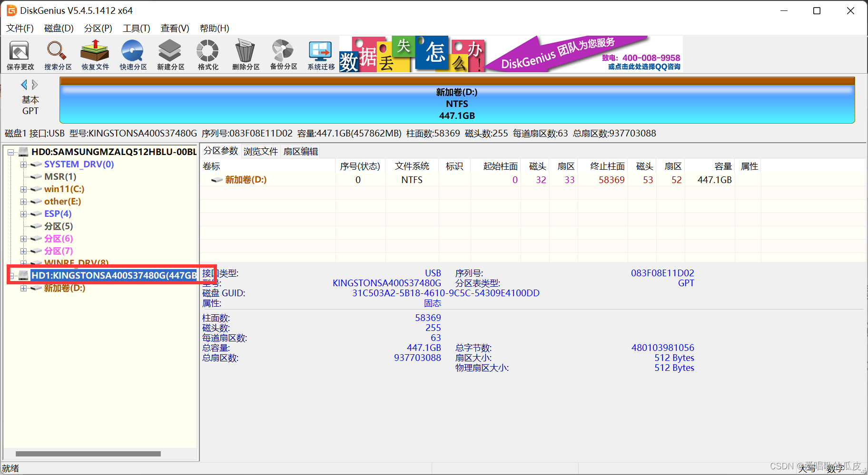The image size is (868, 475).
Task: Select the MSR(1) partition in the tree
Action: click(60, 177)
